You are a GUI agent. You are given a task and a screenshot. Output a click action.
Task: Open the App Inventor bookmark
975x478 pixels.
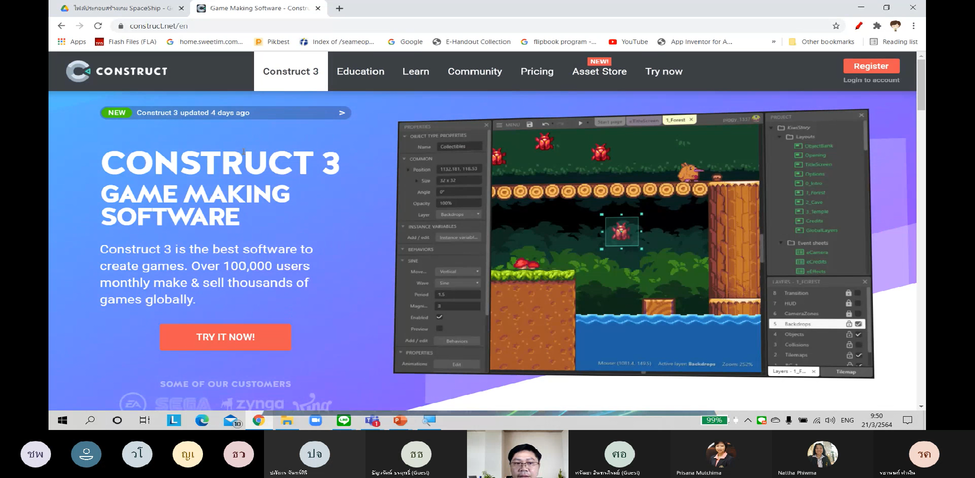[695, 42]
